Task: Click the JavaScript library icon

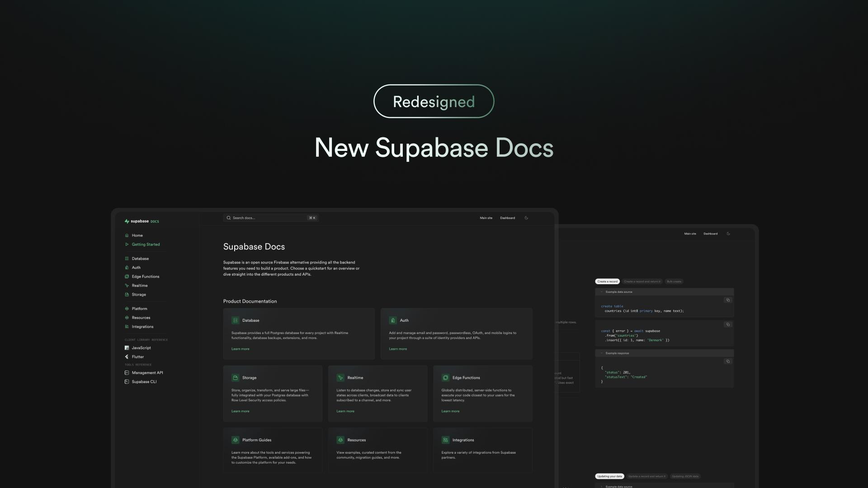Action: click(127, 348)
